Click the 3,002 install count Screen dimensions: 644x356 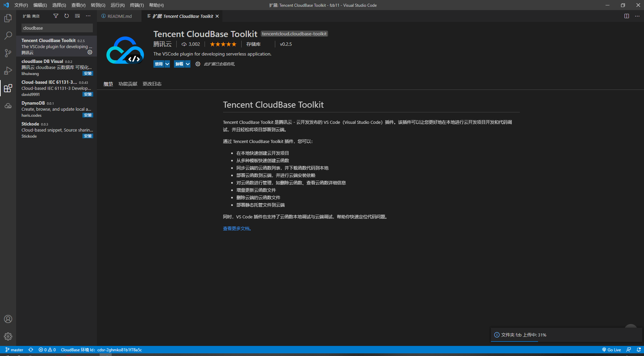pyautogui.click(x=191, y=44)
